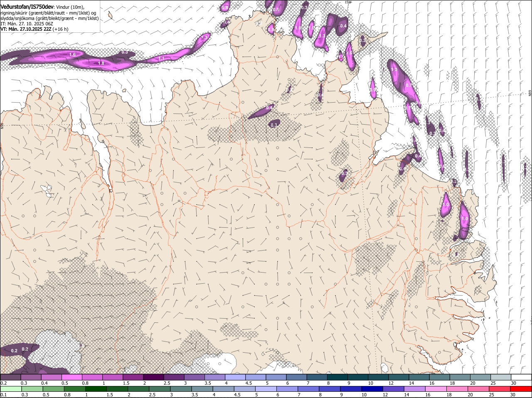This screenshot has height=398, width=532.
Task: Pick the violet 12 swatch on rain scale
Action: click(x=393, y=389)
